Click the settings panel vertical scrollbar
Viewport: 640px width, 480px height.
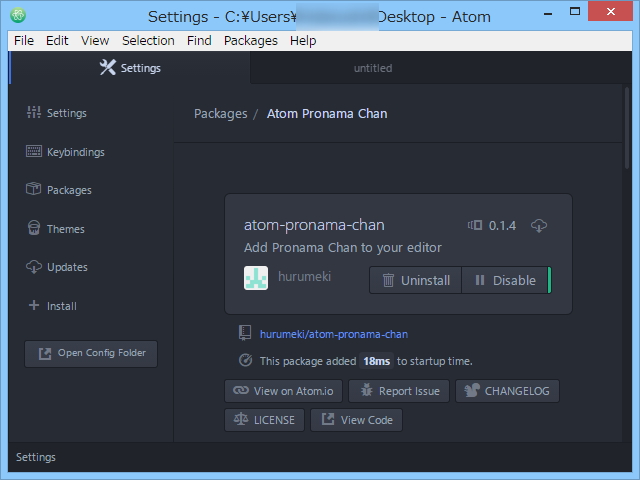[x=627, y=128]
